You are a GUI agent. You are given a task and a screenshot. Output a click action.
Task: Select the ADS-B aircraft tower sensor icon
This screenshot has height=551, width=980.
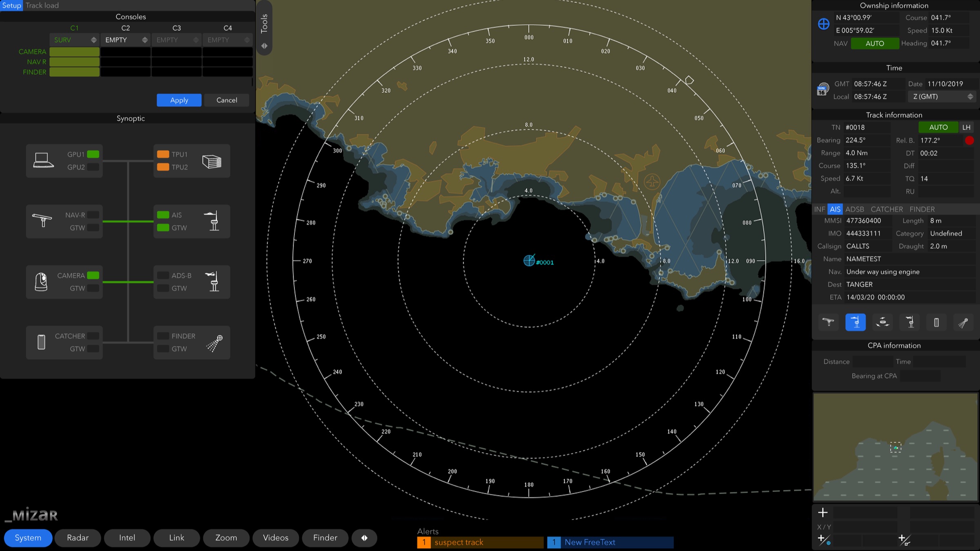[909, 322]
